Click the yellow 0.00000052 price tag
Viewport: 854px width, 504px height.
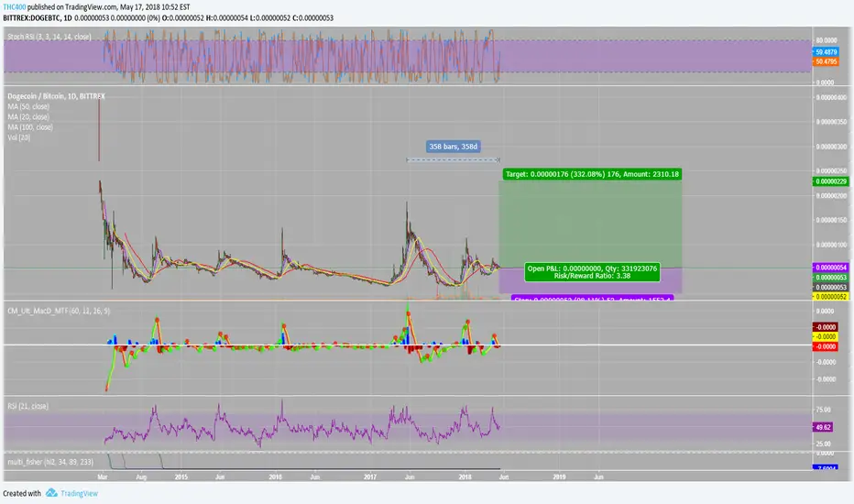830,297
